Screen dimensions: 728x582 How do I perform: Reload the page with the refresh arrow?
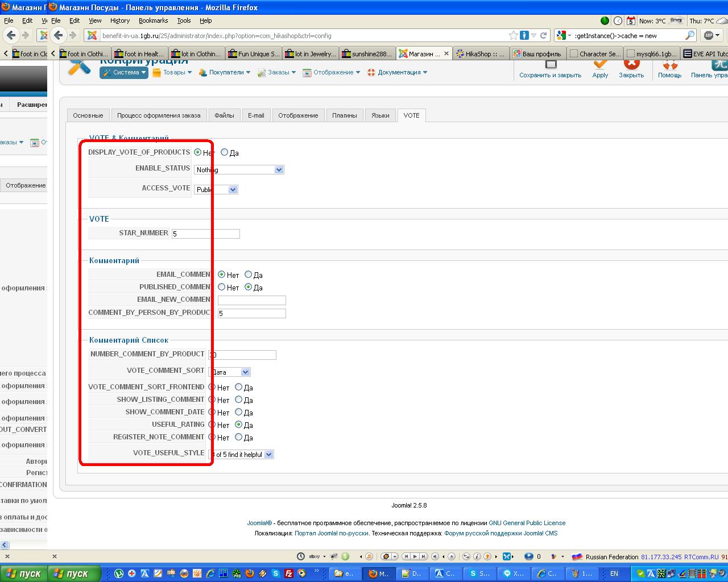click(x=543, y=35)
